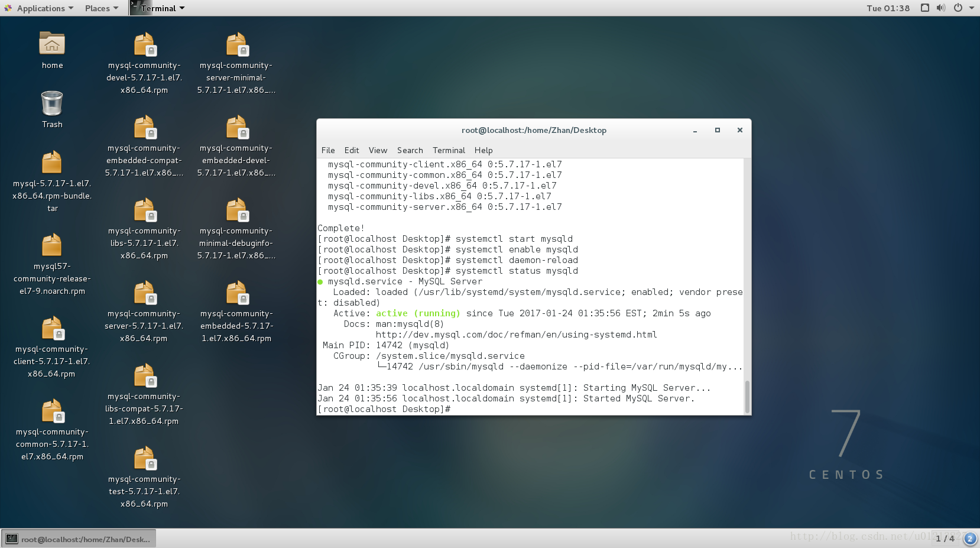Open the Search menu in terminal

tap(410, 150)
